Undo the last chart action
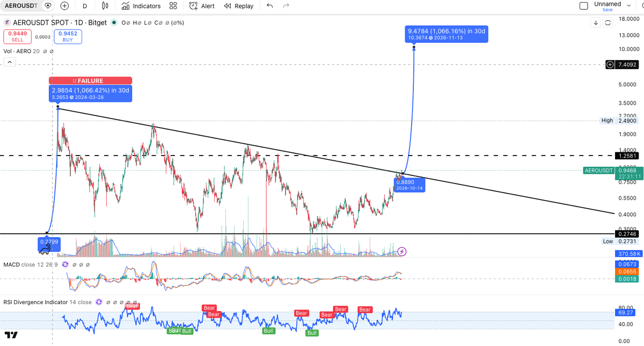The height and width of the screenshot is (346, 644). 269,6
